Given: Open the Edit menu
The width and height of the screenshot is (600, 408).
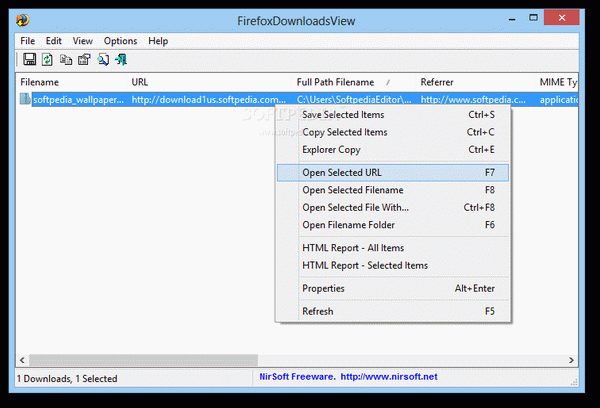Looking at the screenshot, I should [54, 41].
